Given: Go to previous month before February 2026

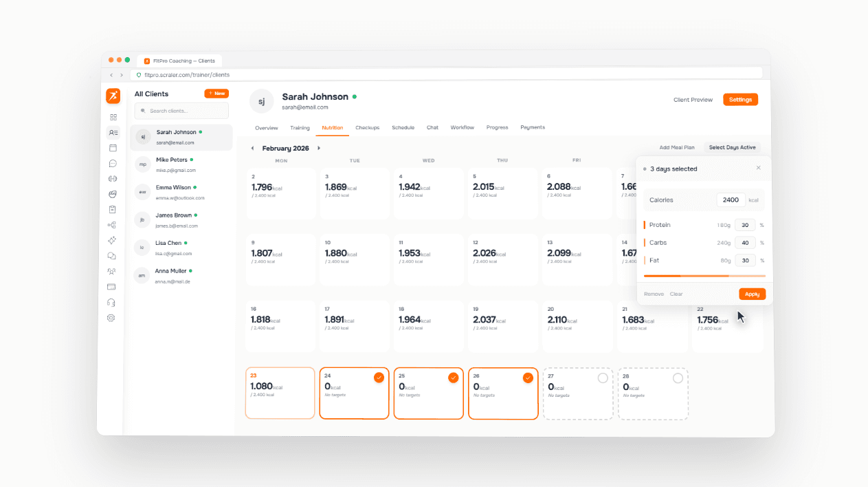Looking at the screenshot, I should pos(252,149).
